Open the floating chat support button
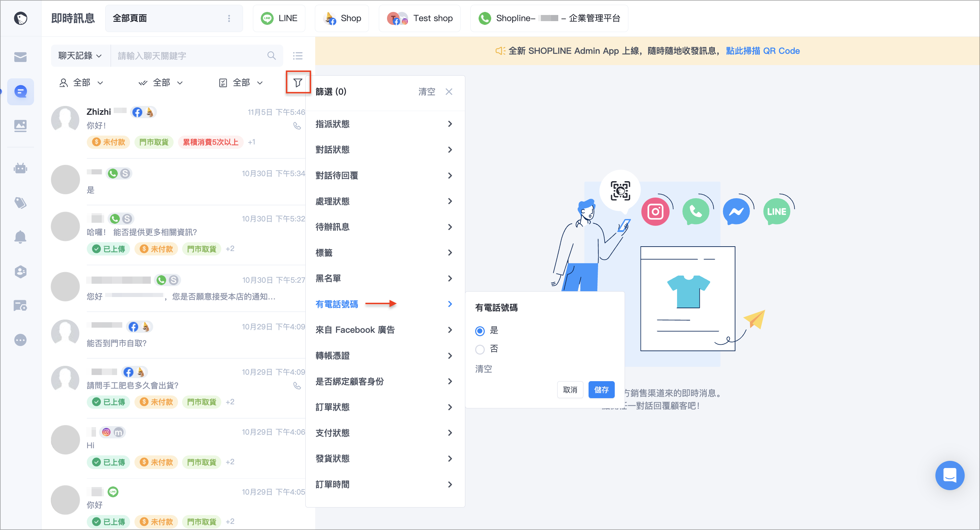 point(950,476)
